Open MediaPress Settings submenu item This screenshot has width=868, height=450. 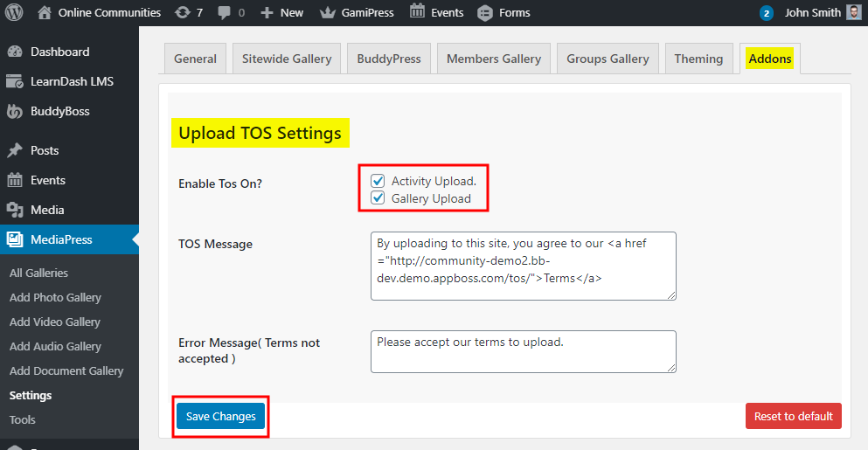point(31,395)
